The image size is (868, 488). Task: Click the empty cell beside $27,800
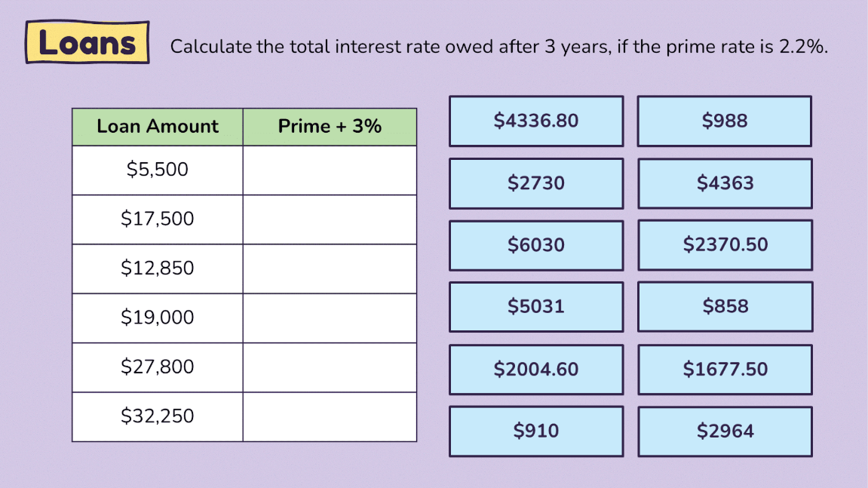[x=330, y=367]
